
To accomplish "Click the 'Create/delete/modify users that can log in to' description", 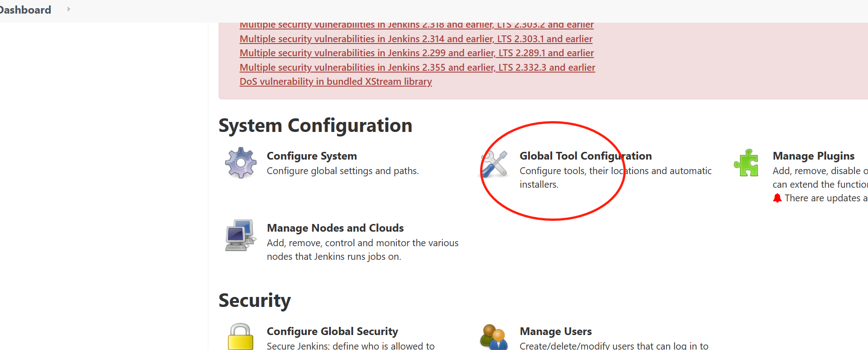I will [614, 345].
